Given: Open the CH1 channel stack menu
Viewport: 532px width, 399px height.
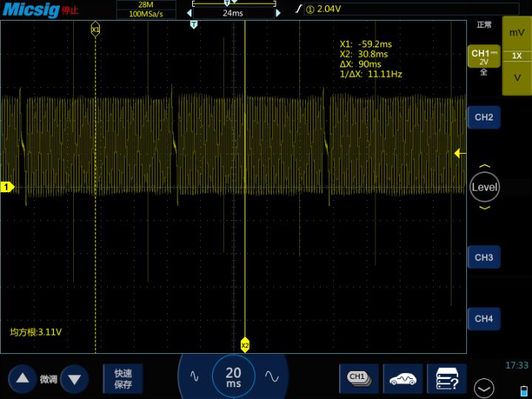Looking at the screenshot, I should point(358,378).
